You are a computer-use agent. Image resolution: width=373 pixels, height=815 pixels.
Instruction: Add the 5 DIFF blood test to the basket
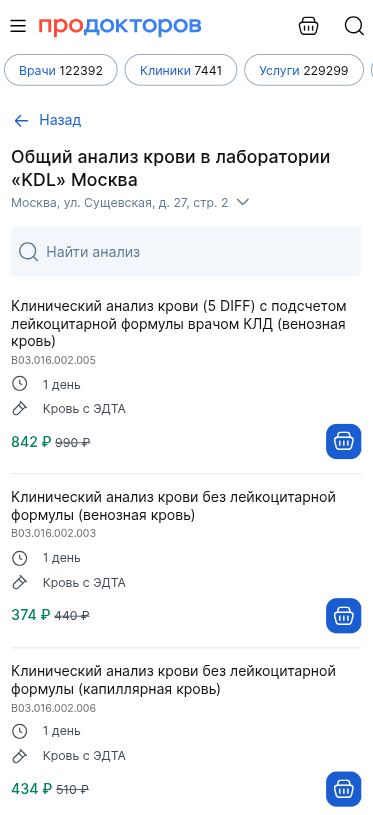tap(343, 441)
